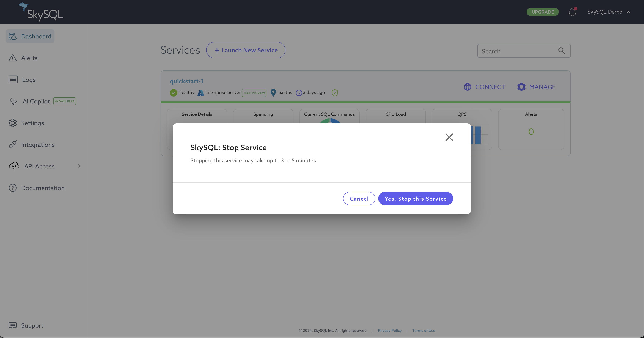Click the search magnifier icon
Viewport: 644px width, 338px height.
point(561,51)
